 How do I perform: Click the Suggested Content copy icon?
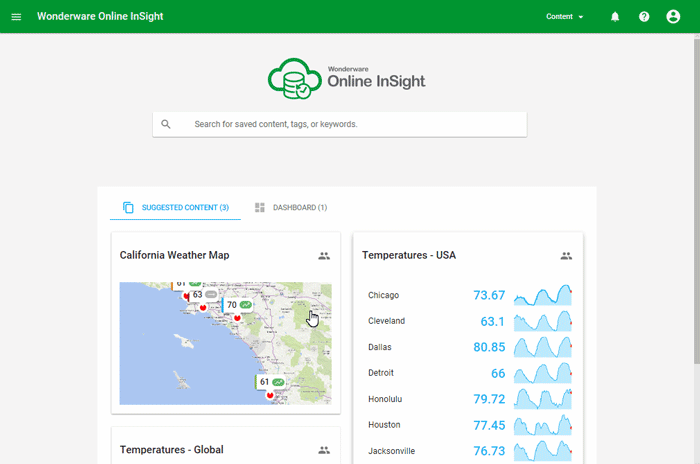coord(128,207)
